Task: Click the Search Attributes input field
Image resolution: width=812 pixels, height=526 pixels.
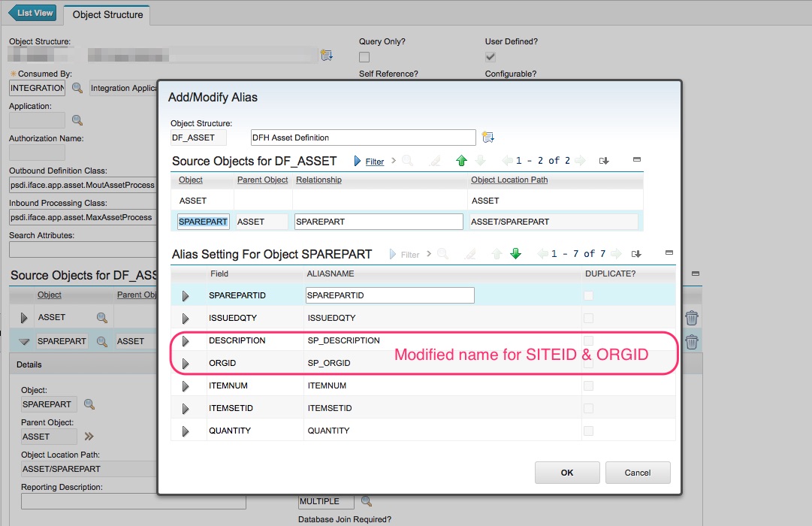Action: pyautogui.click(x=83, y=249)
